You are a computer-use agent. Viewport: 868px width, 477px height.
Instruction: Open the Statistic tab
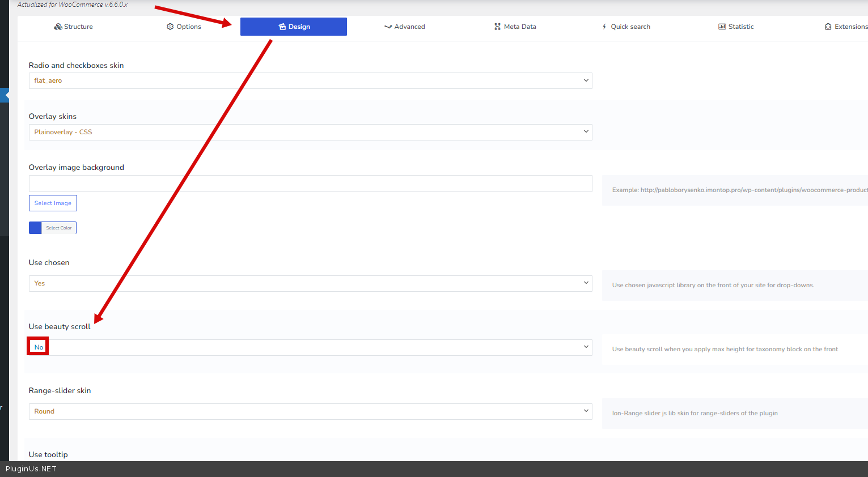click(x=740, y=27)
